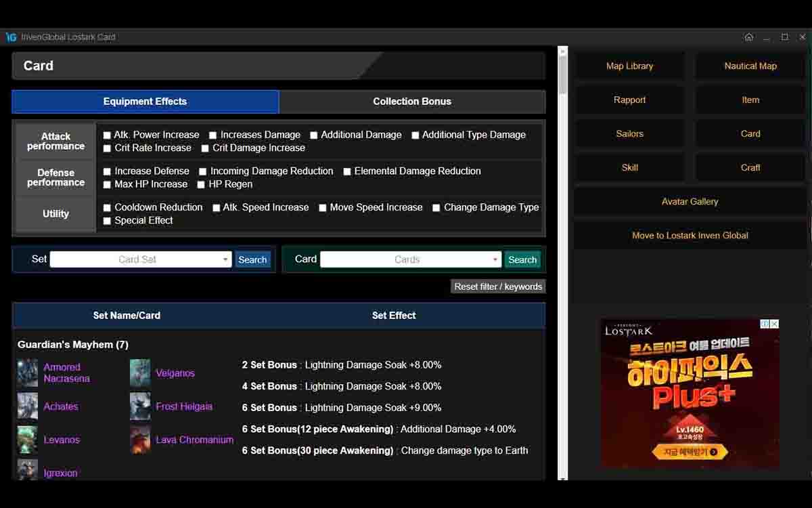
Task: Check the Max HP Increase filter
Action: tap(107, 185)
